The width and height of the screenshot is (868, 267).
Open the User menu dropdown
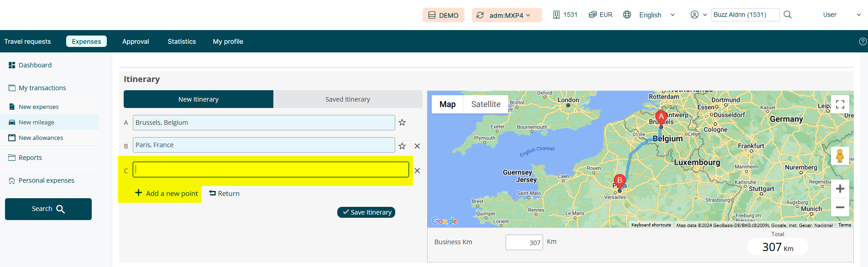pos(841,15)
